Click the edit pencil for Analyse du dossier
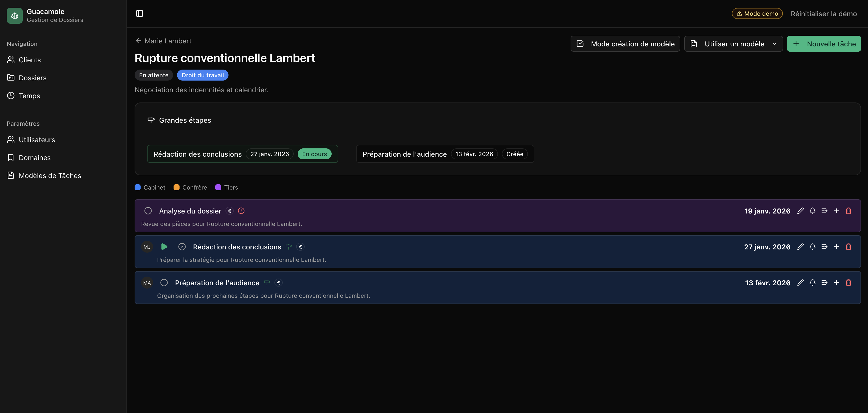This screenshot has width=868, height=413. pyautogui.click(x=800, y=211)
